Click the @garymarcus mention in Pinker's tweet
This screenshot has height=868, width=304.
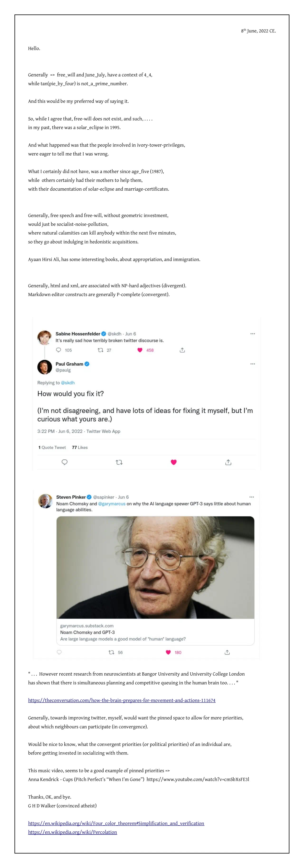pos(112,504)
